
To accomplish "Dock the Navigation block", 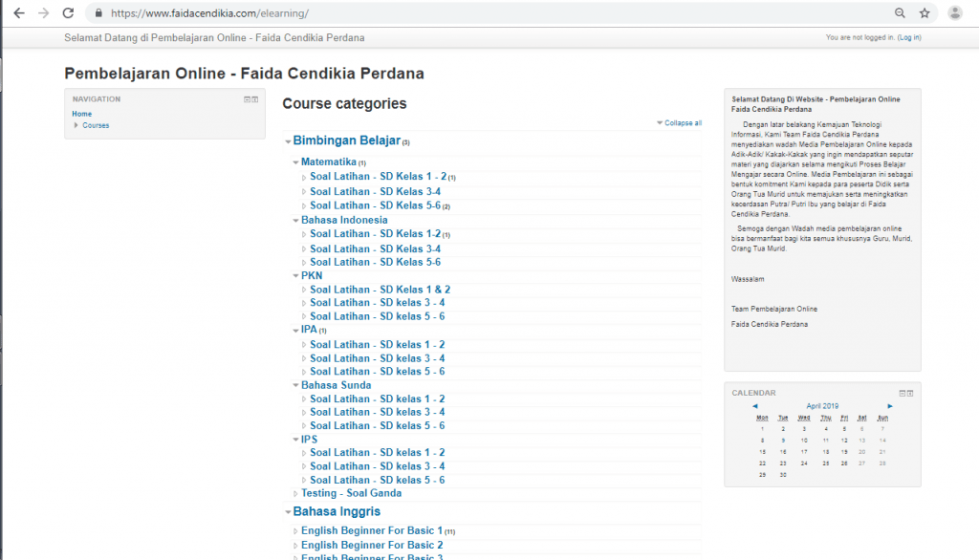I will [254, 99].
